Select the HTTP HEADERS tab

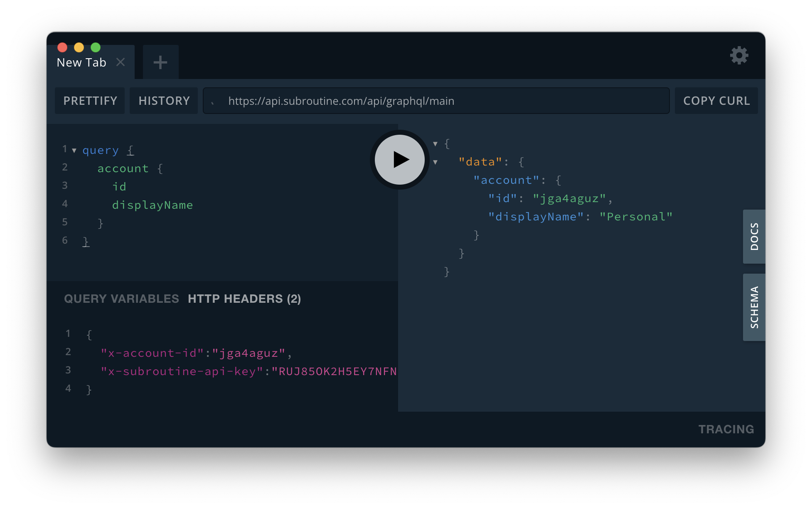pos(244,298)
